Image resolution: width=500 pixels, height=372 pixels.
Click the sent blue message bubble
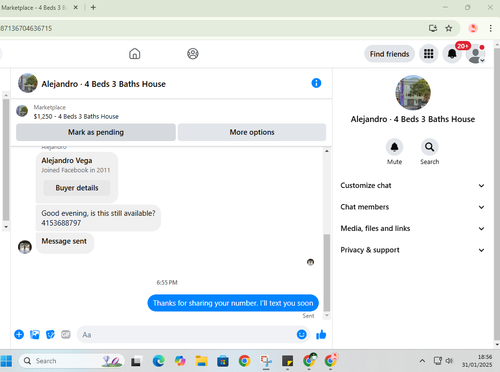(x=233, y=303)
